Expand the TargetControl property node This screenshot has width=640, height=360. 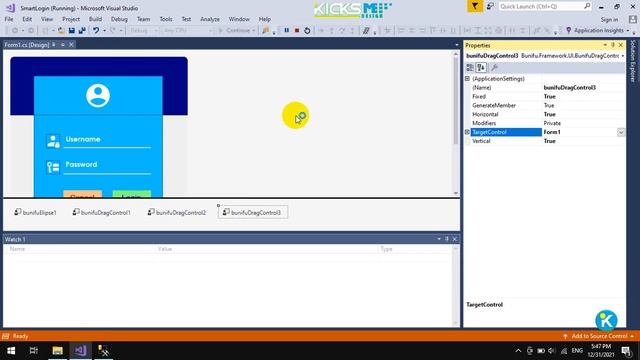[467, 132]
